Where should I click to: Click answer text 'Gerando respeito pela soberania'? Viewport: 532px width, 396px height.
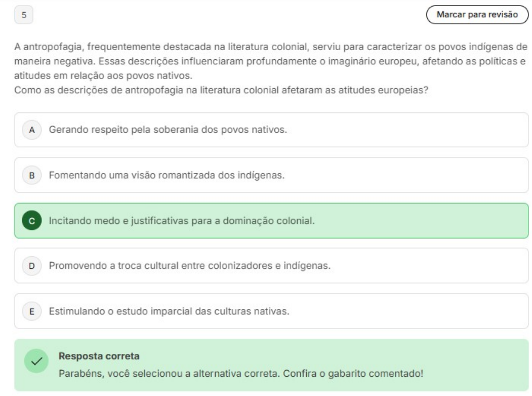168,130
